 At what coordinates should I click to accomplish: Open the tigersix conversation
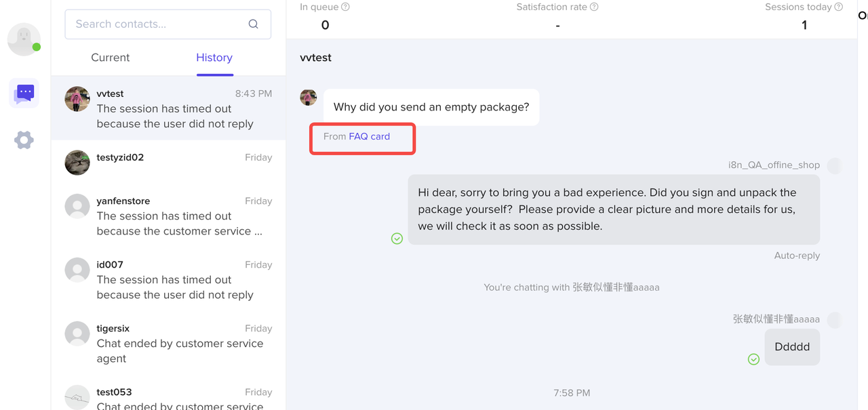(168, 343)
